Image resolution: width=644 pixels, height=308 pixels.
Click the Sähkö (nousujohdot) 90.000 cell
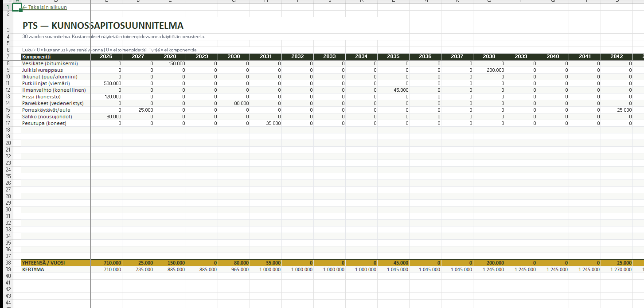click(x=106, y=117)
